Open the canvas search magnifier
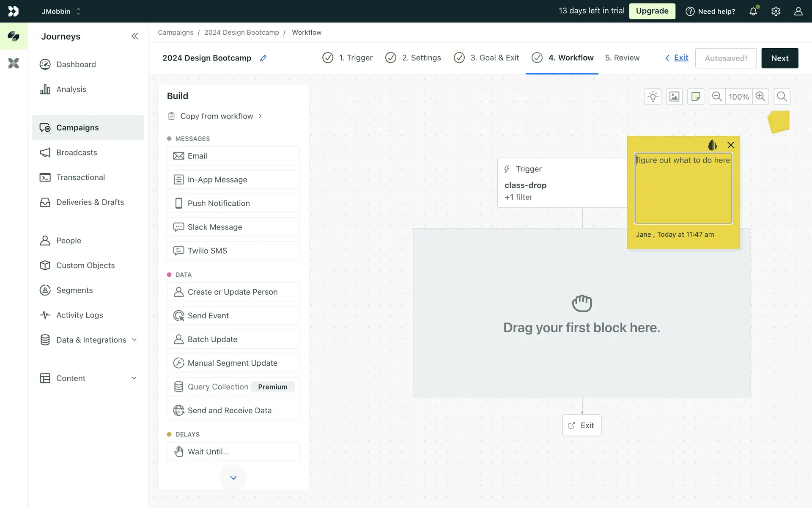 (x=782, y=97)
